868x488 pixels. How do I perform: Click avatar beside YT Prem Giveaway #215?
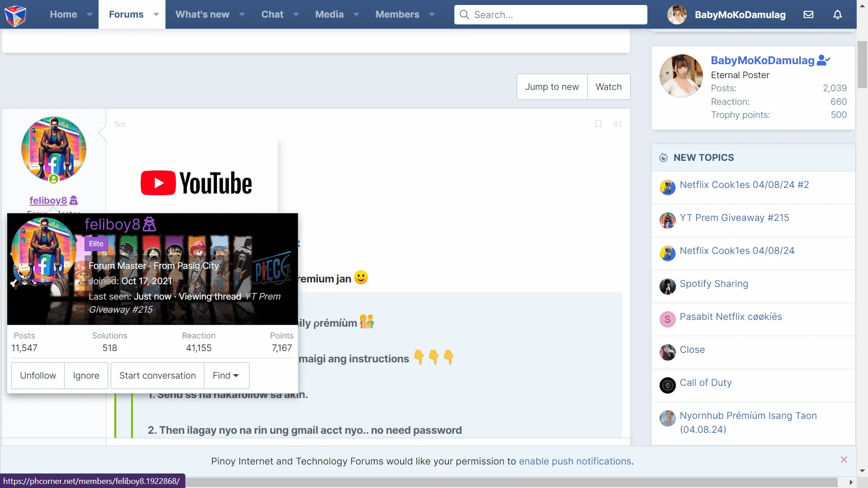coord(668,220)
